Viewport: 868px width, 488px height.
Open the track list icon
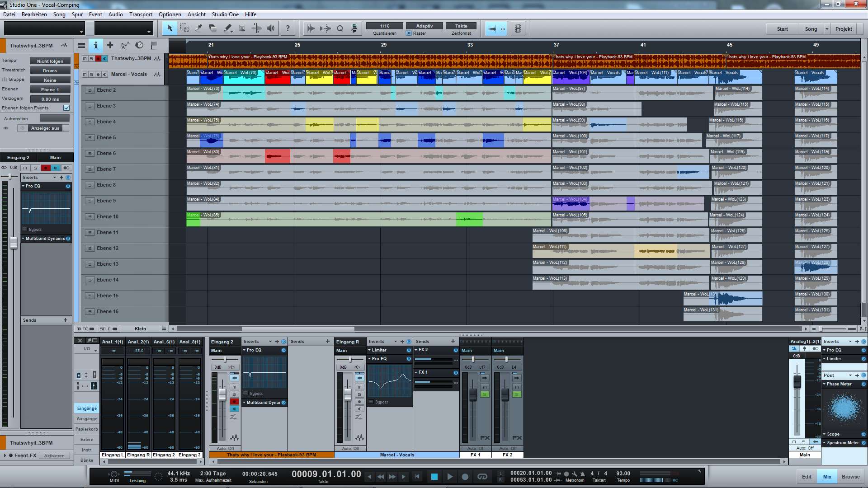[81, 45]
